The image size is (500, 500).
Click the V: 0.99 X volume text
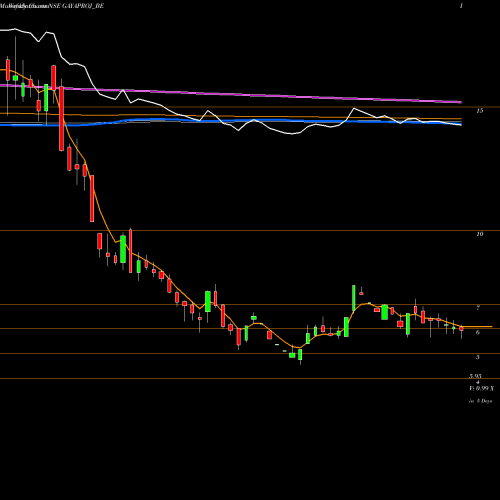(481, 389)
